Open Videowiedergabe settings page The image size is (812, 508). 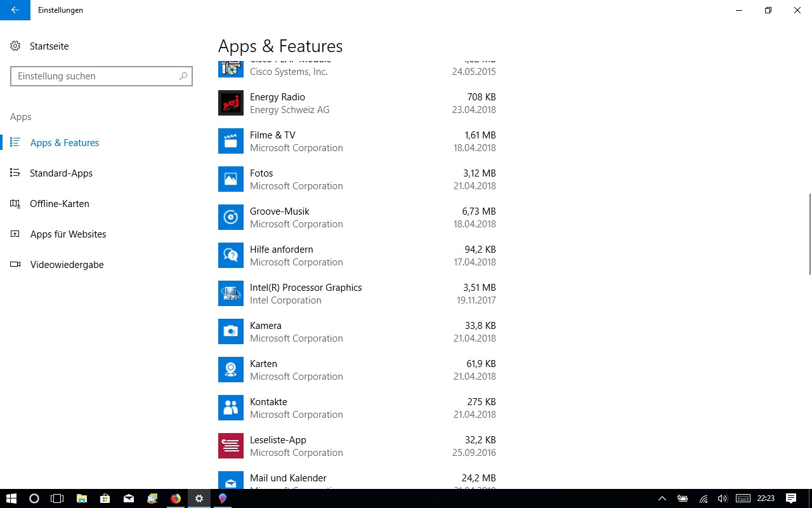pyautogui.click(x=67, y=265)
